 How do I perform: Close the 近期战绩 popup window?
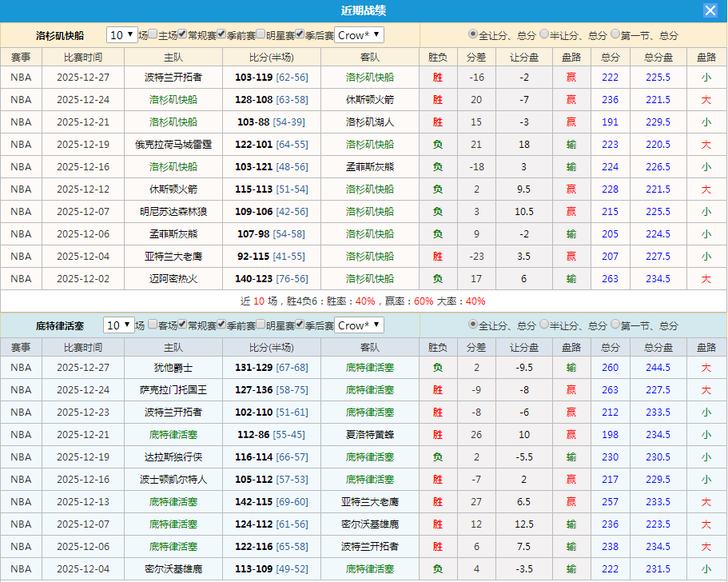[710, 10]
